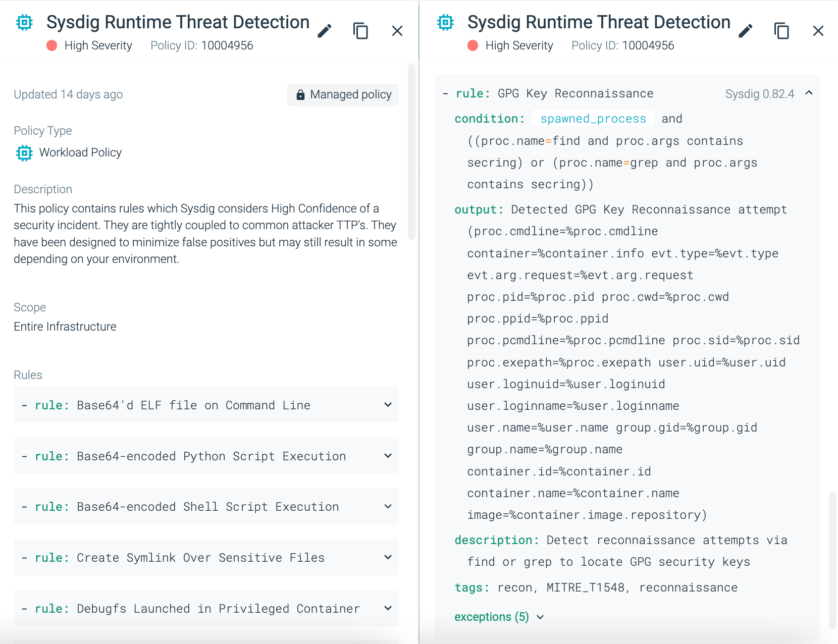Click the Workload Policy text
Image resolution: width=838 pixels, height=644 pixels.
tap(80, 152)
